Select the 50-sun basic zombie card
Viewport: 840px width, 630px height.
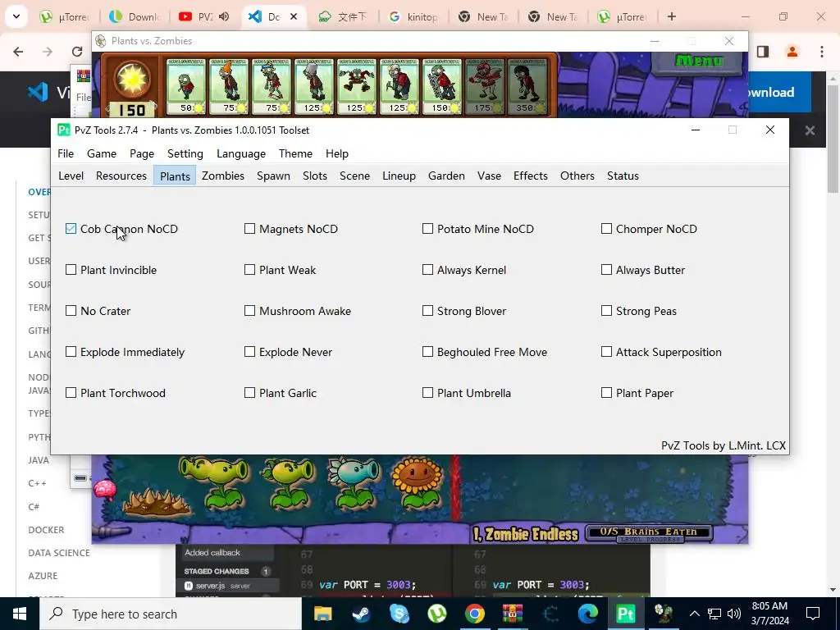coord(186,87)
